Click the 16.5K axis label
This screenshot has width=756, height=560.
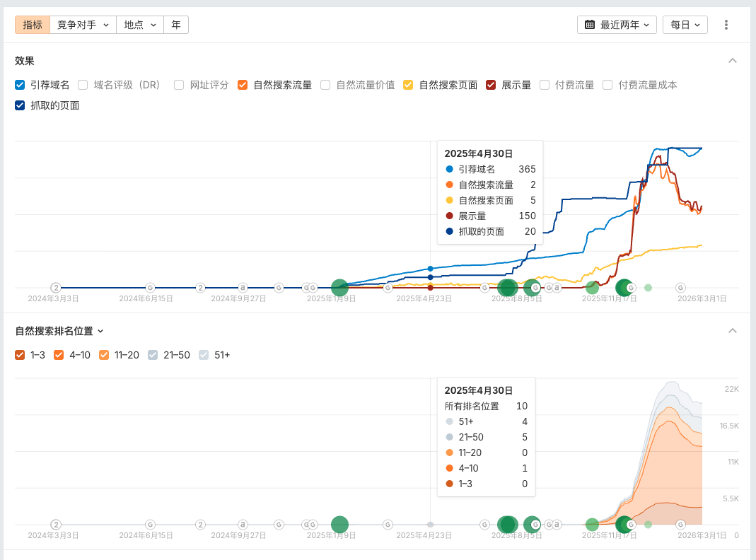coord(729,426)
